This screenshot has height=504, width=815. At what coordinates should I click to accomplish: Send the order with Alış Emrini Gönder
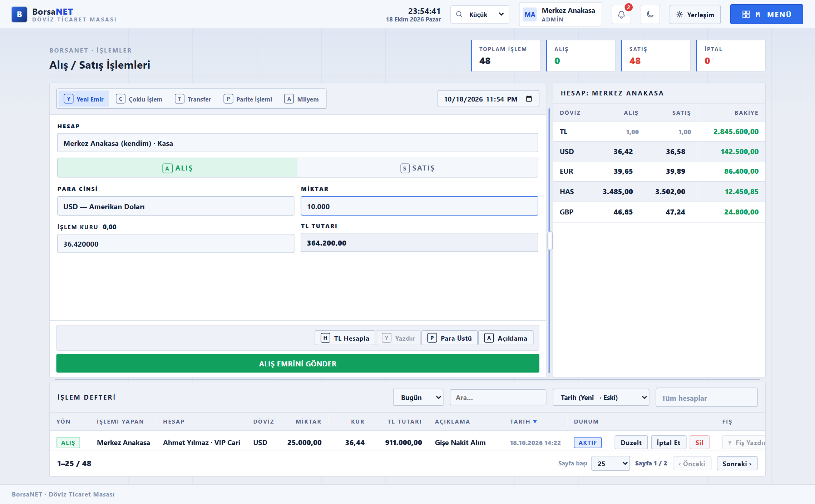298,364
